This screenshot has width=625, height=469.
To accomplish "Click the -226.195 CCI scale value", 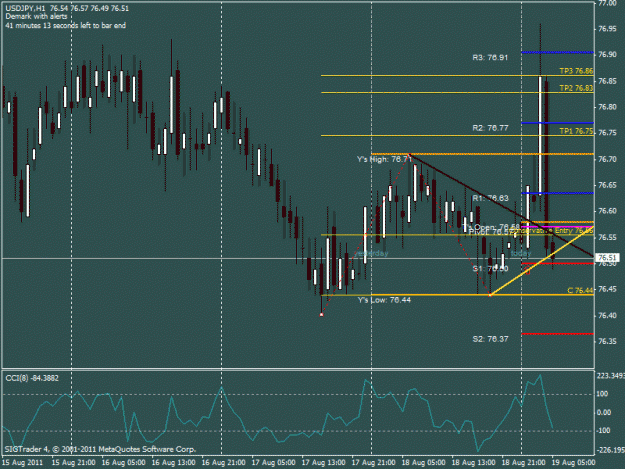I will 610,450.
